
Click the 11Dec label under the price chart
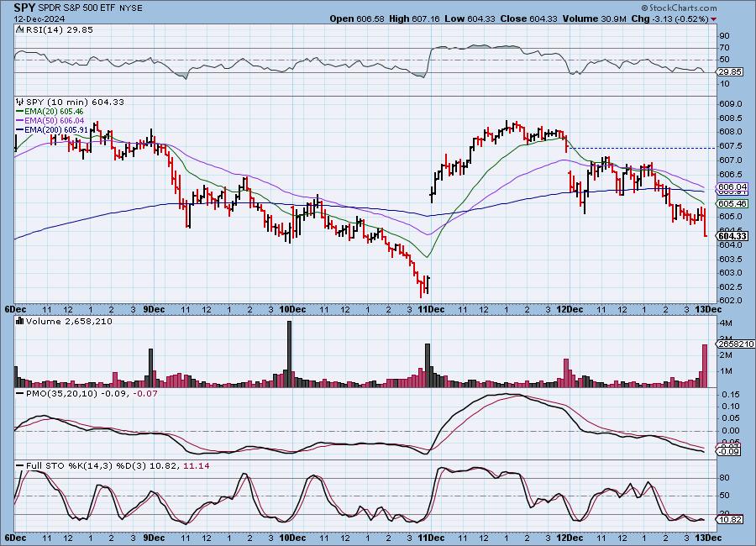pos(431,309)
